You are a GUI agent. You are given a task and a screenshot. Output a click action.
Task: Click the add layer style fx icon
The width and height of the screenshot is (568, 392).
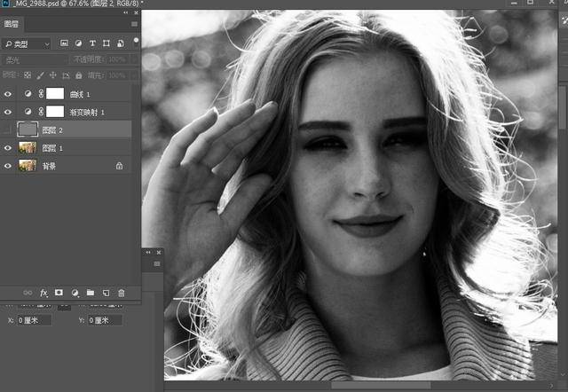[43, 293]
